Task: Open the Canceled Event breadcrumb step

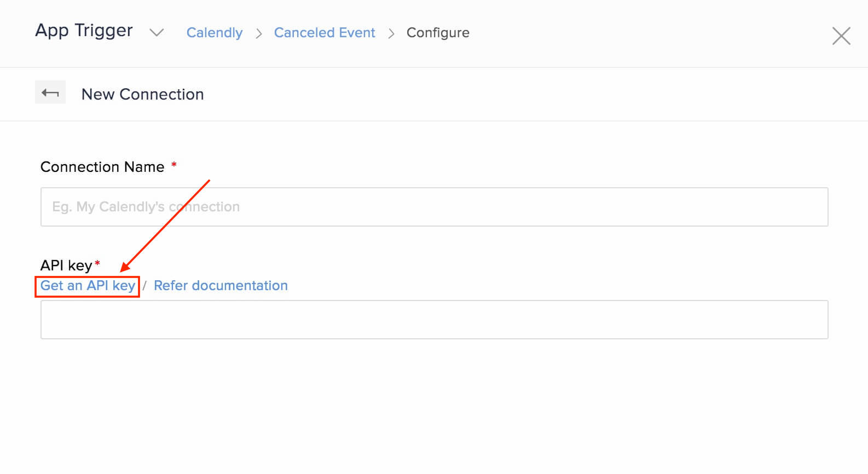Action: point(325,33)
